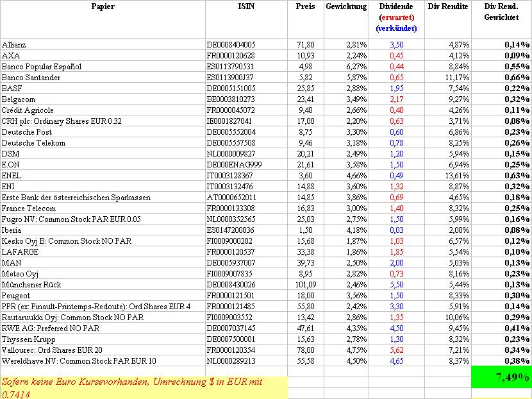Select the green total 7,49% cell

(501, 377)
